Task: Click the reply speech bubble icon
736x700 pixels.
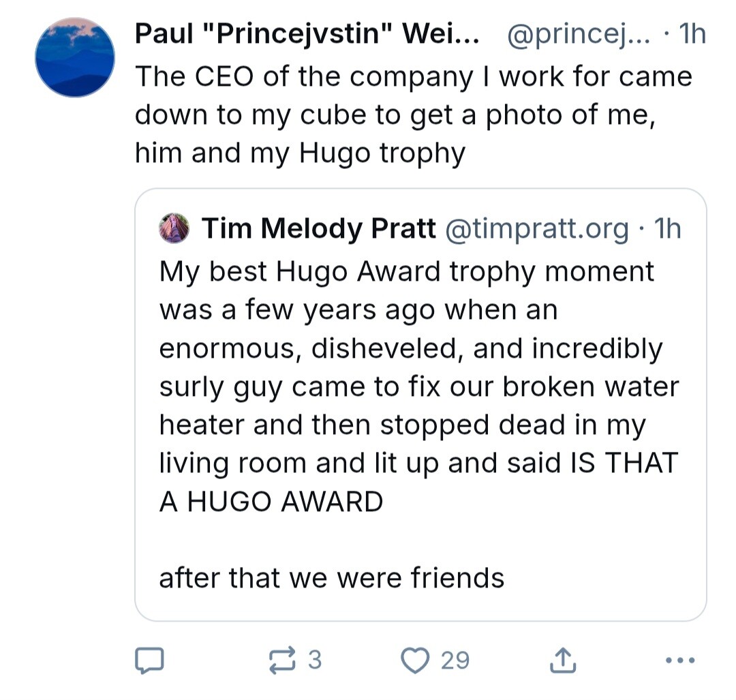Action: click(x=149, y=660)
